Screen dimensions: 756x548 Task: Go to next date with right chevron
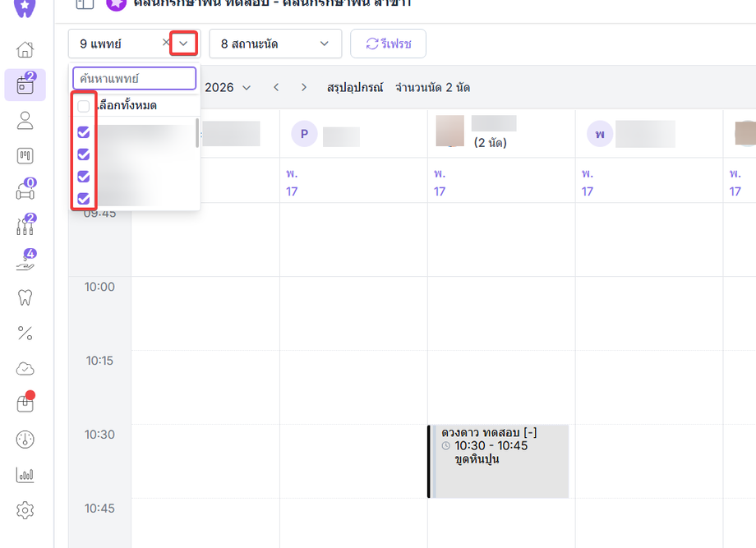pyautogui.click(x=304, y=87)
